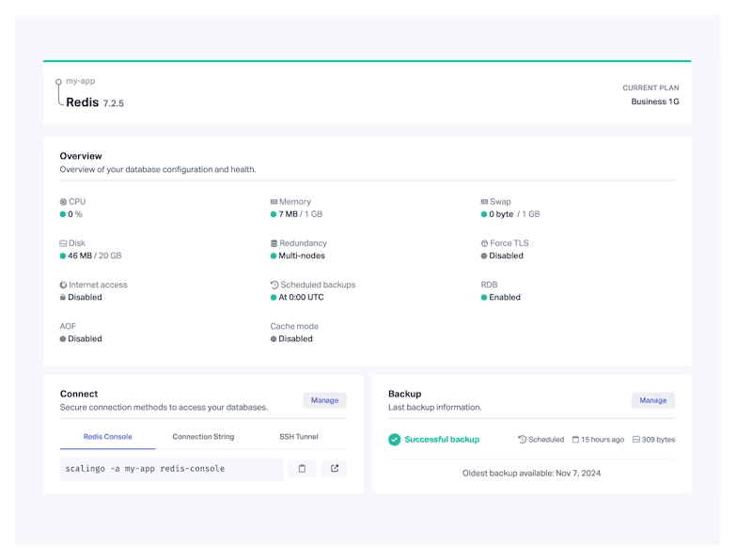
Task: Click Manage in the Backup panel
Action: tap(652, 400)
